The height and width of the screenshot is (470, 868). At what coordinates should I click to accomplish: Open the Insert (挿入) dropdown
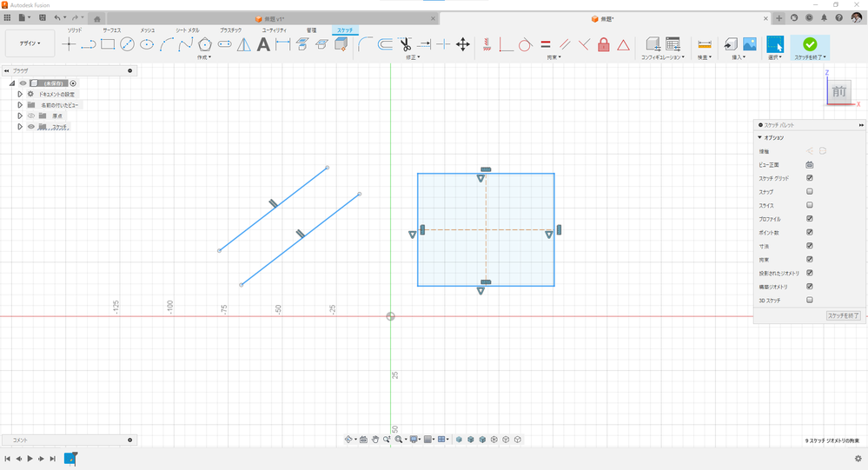[x=738, y=57]
